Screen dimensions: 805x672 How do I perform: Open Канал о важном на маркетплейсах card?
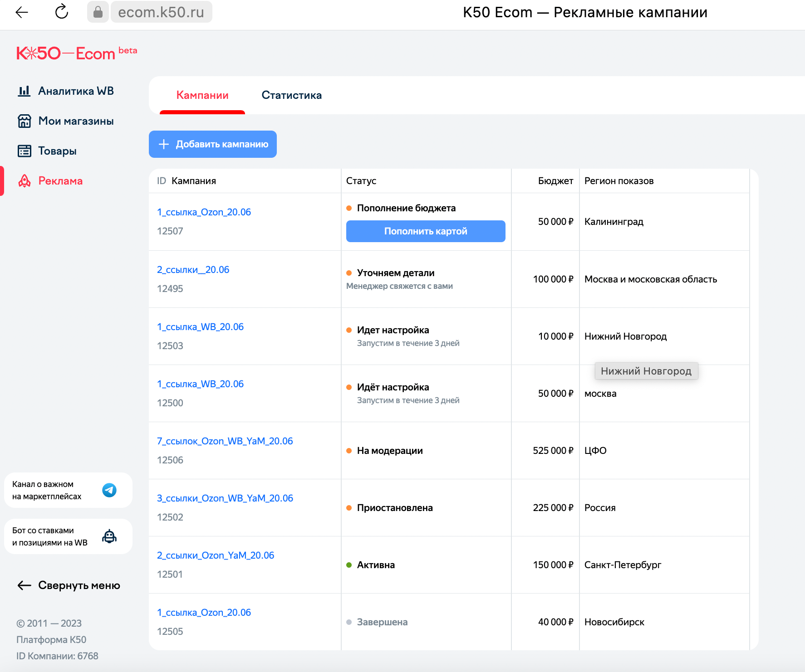68,490
